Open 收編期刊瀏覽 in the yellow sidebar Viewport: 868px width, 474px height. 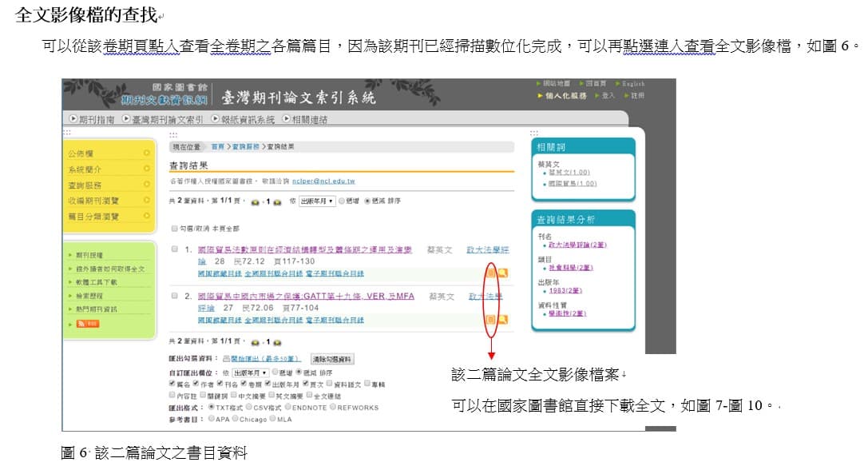93,200
